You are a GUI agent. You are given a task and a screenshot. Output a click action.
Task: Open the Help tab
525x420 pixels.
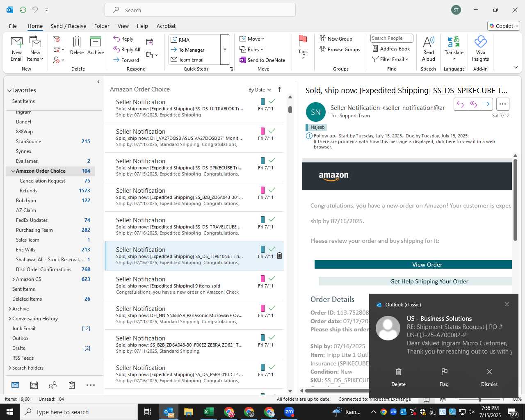(142, 26)
